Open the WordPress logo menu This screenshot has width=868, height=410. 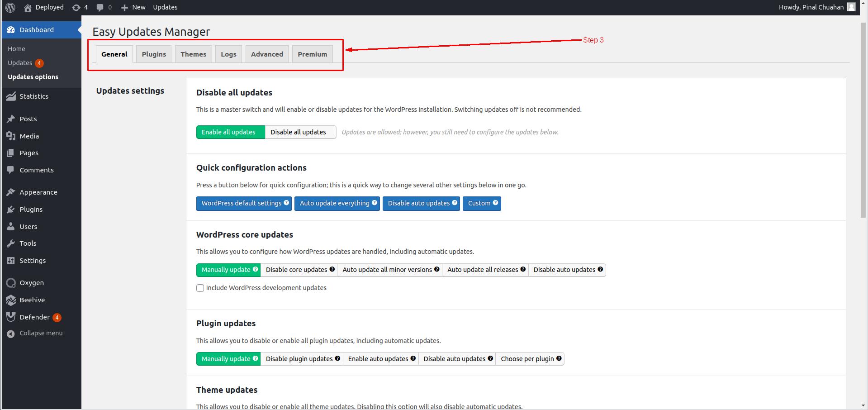pyautogui.click(x=10, y=7)
